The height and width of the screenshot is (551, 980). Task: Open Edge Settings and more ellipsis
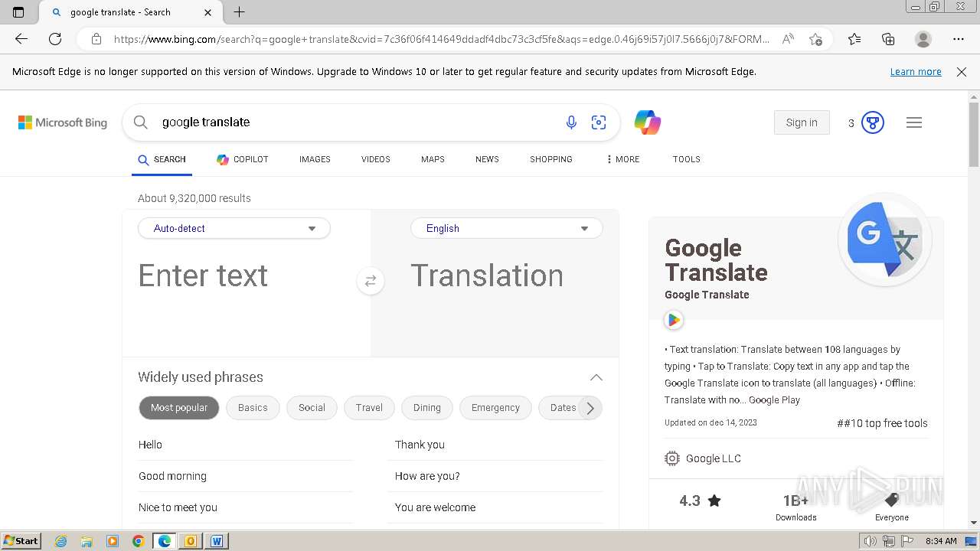tap(959, 39)
